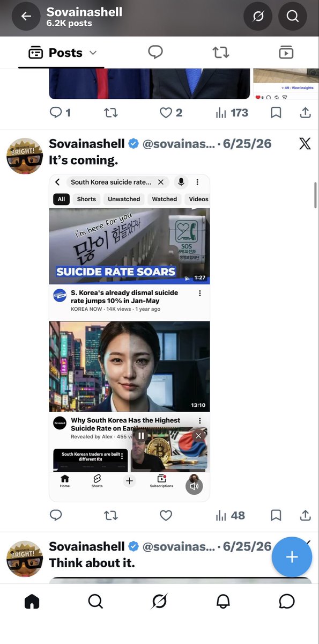Viewport: 319px width, 644px height.
Task: Click the vertical scrollbar thumb
Action: (315, 195)
